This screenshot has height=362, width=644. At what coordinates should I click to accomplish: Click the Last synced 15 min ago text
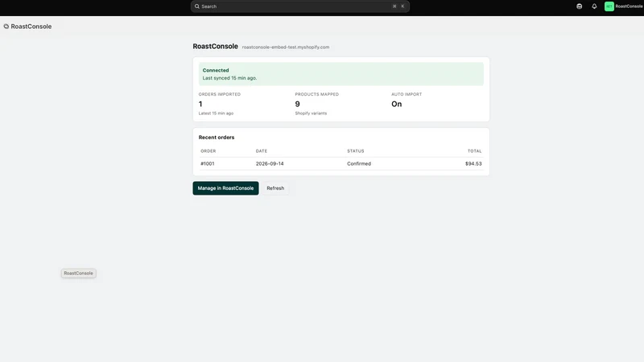(229, 78)
